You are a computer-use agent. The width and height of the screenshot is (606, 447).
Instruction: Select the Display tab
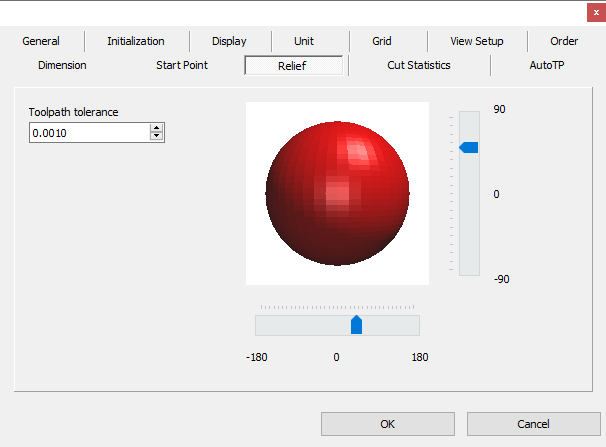click(229, 41)
